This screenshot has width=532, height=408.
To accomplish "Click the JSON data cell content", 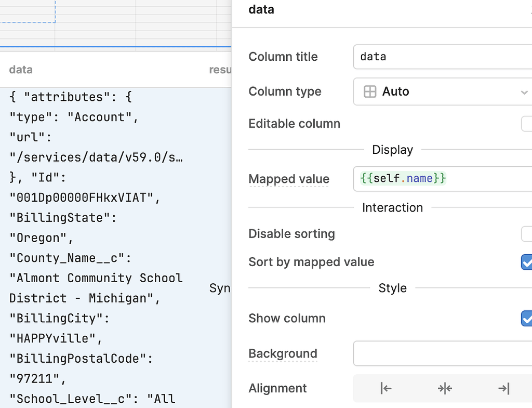I will coord(94,234).
